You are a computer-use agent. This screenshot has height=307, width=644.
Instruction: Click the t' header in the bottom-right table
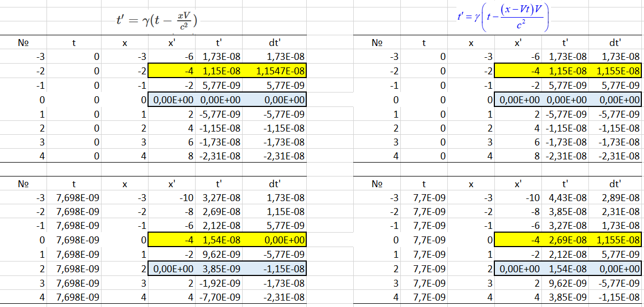[x=564, y=184]
